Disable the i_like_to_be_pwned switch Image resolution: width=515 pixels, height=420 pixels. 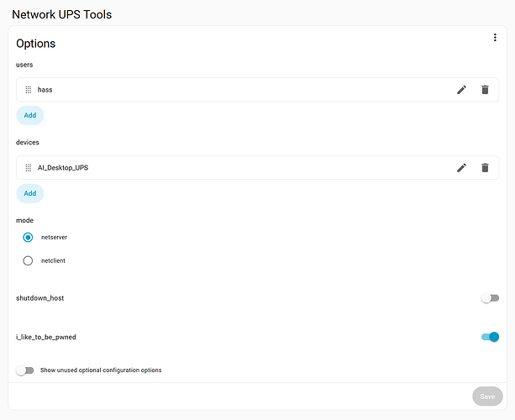coord(490,337)
